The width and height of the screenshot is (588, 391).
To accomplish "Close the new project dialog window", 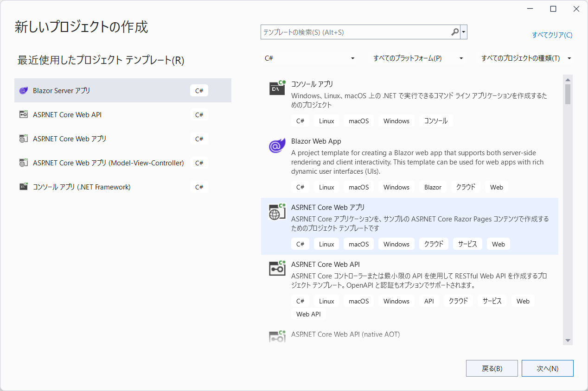I will pyautogui.click(x=576, y=9).
